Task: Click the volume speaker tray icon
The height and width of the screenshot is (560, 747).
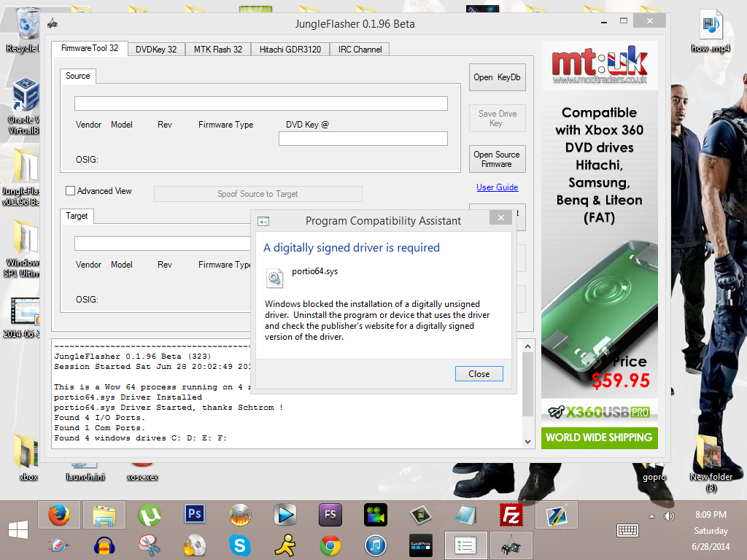Action: [669, 516]
